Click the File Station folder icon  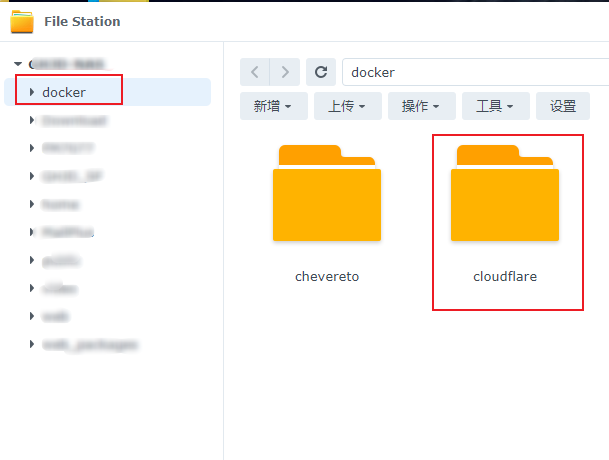22,22
